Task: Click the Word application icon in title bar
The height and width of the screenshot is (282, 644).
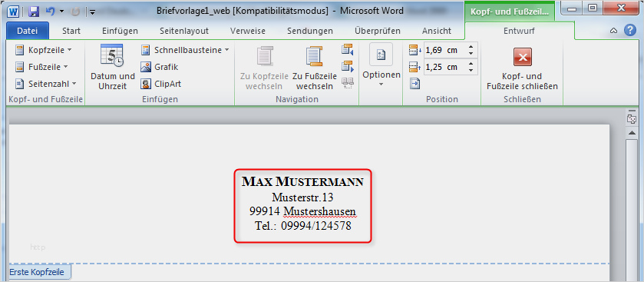Action: pyautogui.click(x=13, y=11)
